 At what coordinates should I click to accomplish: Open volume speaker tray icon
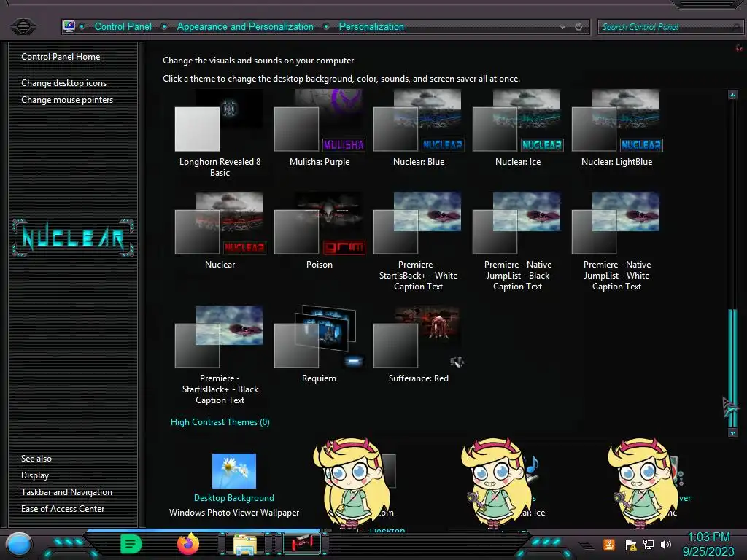coord(666,544)
